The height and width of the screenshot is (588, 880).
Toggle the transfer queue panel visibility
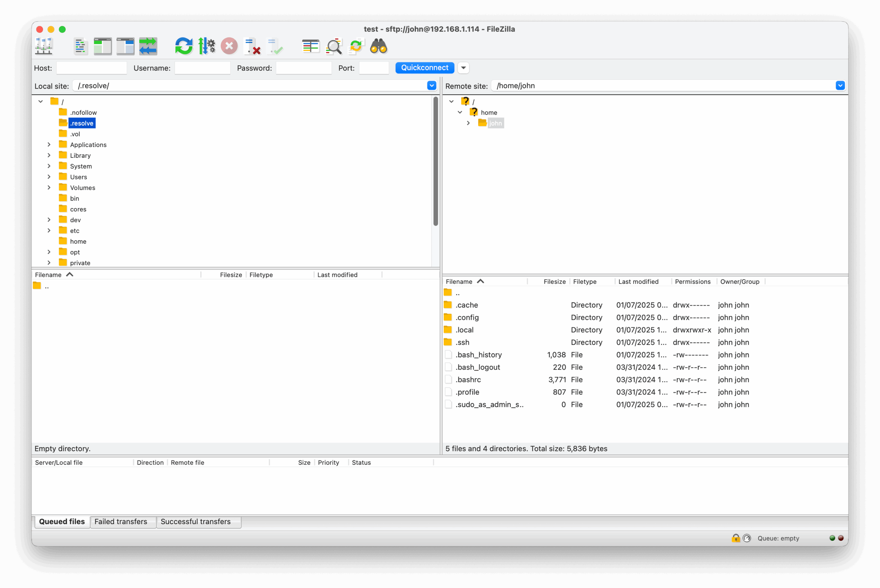148,46
